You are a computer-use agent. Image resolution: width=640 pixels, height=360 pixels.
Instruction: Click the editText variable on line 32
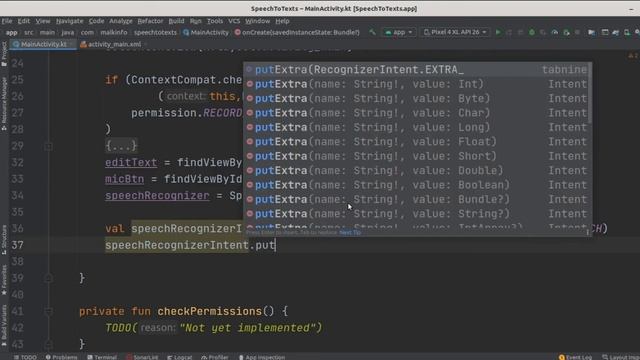(x=131, y=162)
